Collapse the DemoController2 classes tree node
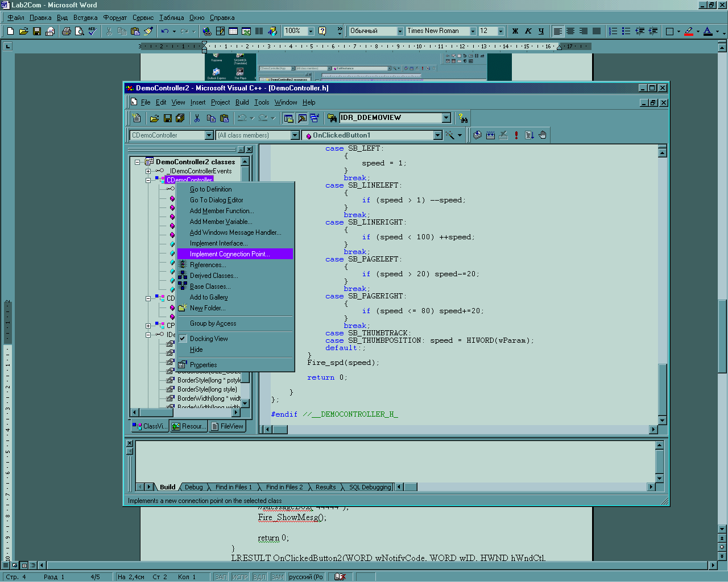This screenshot has height=582, width=728. (x=137, y=162)
